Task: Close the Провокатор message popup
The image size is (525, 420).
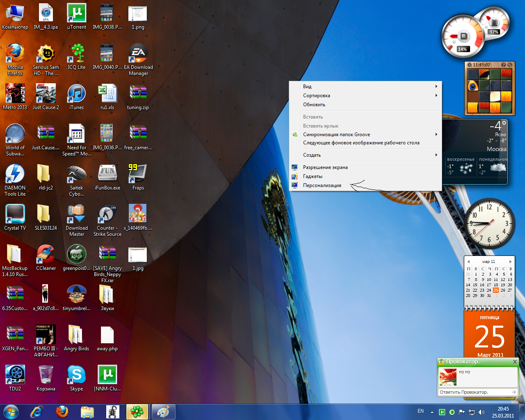Action: (515, 362)
